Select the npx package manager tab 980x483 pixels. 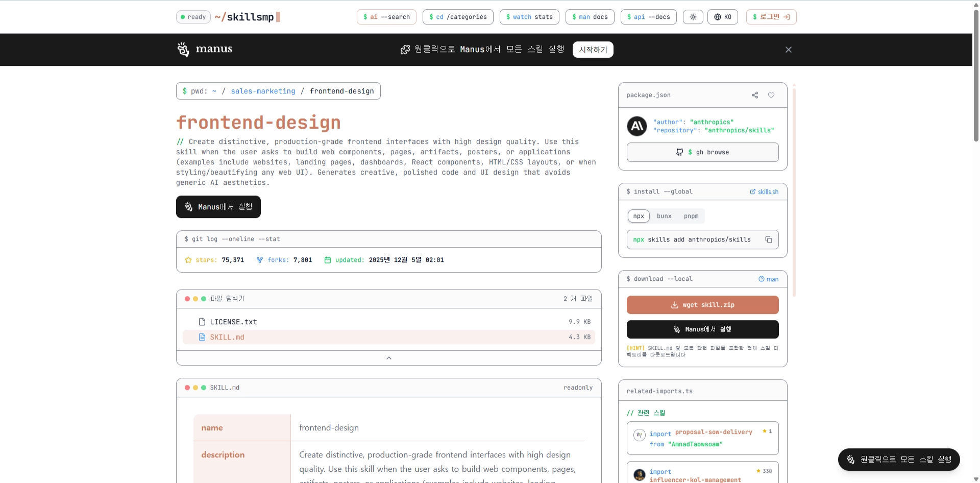639,216
